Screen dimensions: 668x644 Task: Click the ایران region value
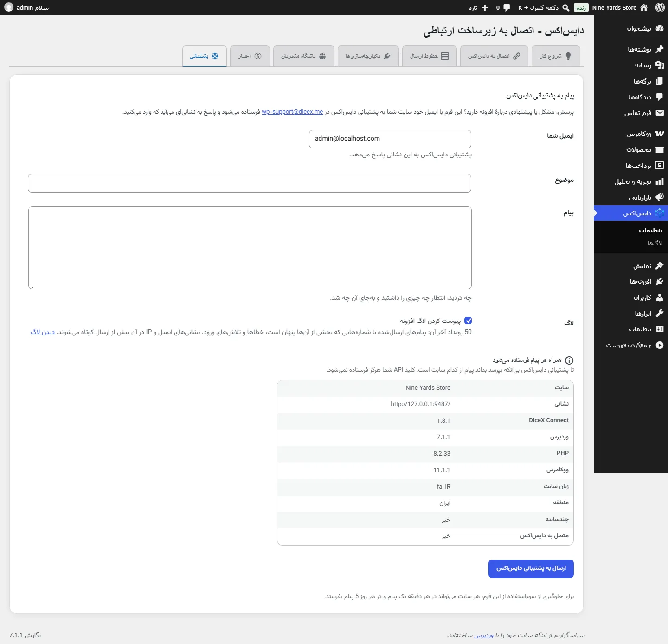tap(445, 503)
